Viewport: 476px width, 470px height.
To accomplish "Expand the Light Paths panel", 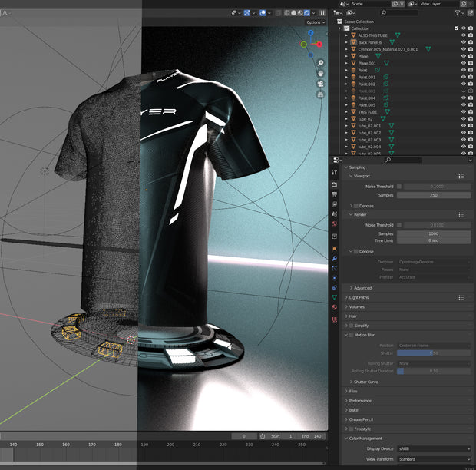I will pyautogui.click(x=359, y=297).
